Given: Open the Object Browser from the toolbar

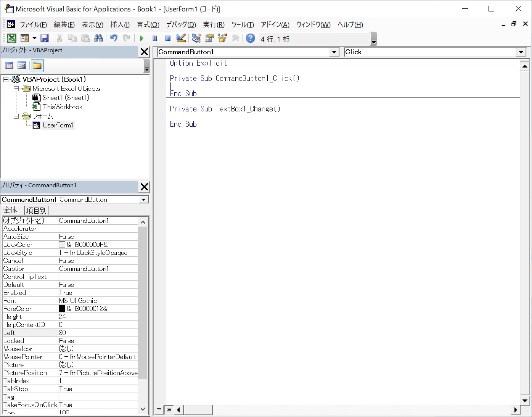Looking at the screenshot, I should coord(222,38).
